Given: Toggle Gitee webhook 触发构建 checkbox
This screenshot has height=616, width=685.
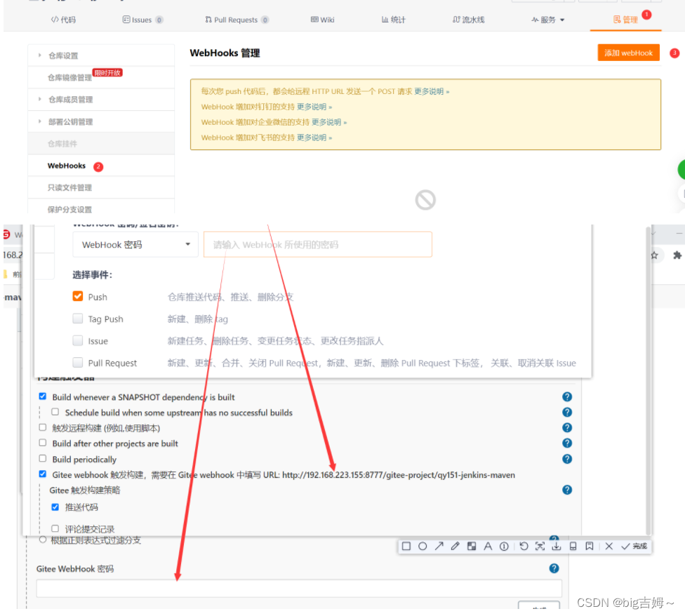Looking at the screenshot, I should pyautogui.click(x=42, y=474).
